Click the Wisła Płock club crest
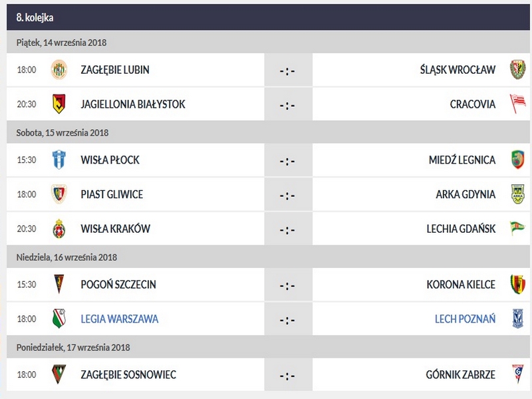 coord(59,160)
